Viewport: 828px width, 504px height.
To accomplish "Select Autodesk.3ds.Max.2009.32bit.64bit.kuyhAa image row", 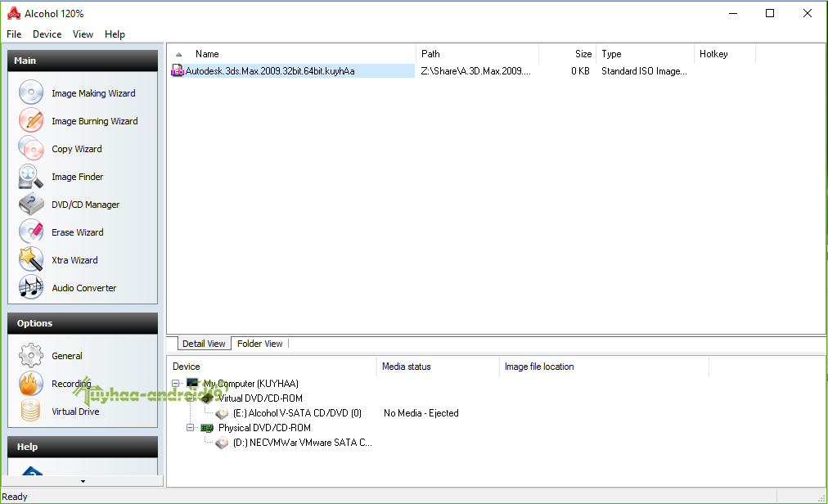I will (x=292, y=71).
